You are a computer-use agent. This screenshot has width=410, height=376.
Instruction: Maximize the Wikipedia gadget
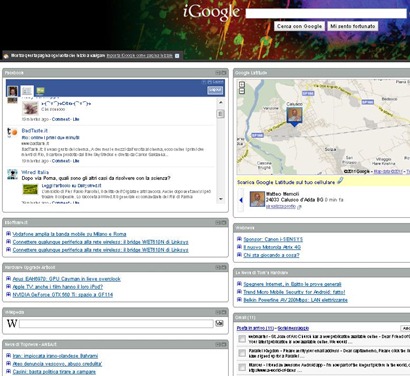[x=224, y=312]
